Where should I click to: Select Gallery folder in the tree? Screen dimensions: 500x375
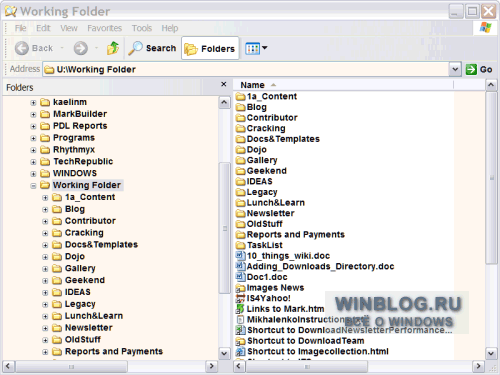point(80,268)
